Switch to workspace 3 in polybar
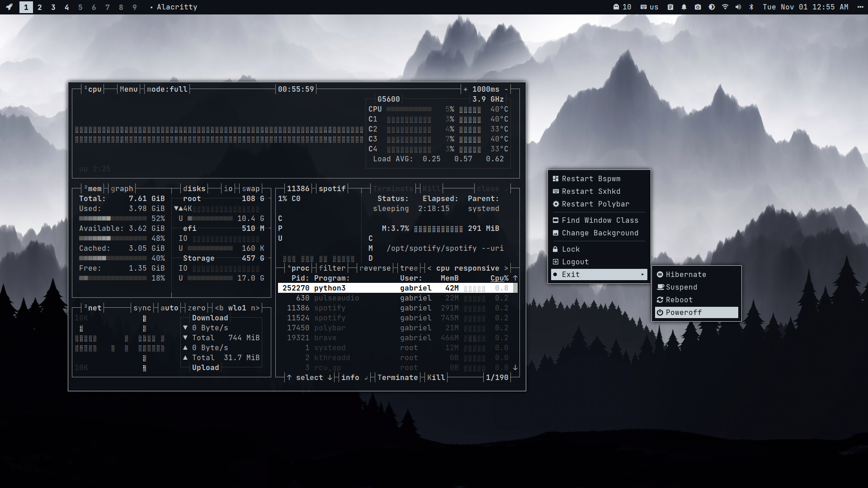The image size is (868, 488). 53,7
